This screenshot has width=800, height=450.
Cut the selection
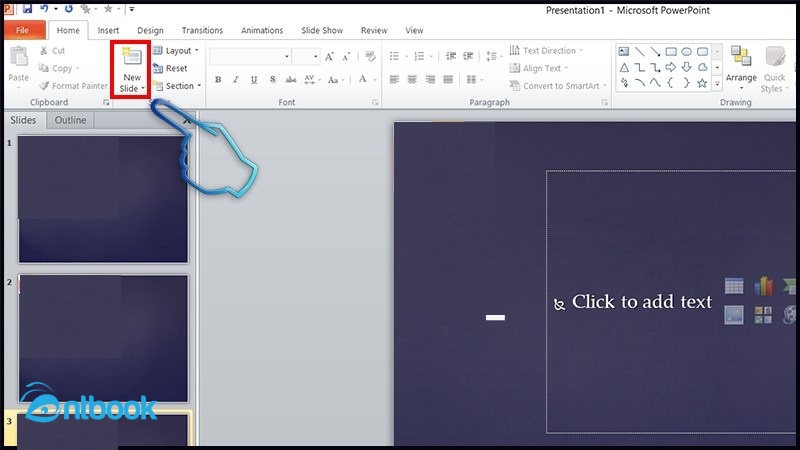click(x=52, y=51)
